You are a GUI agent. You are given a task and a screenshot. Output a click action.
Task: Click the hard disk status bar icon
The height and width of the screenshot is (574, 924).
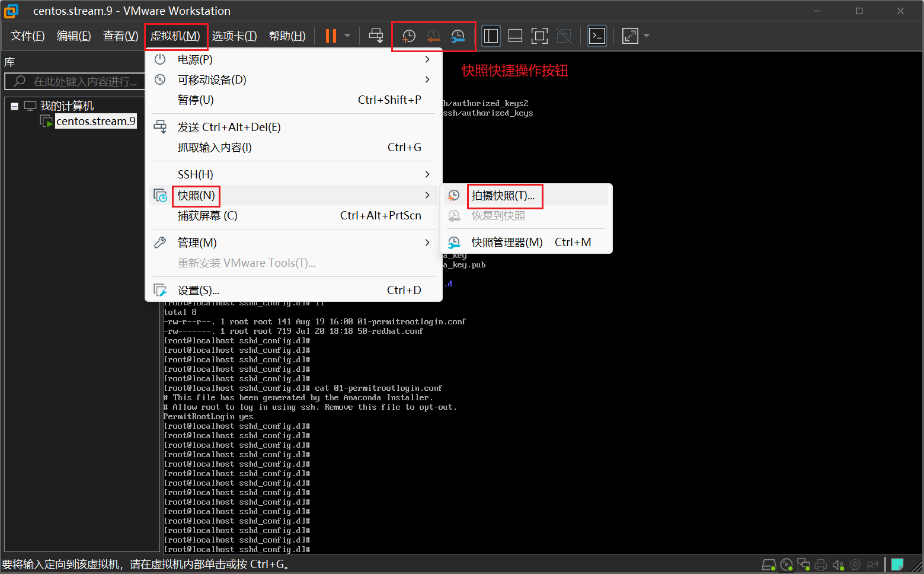pyautogui.click(x=769, y=565)
